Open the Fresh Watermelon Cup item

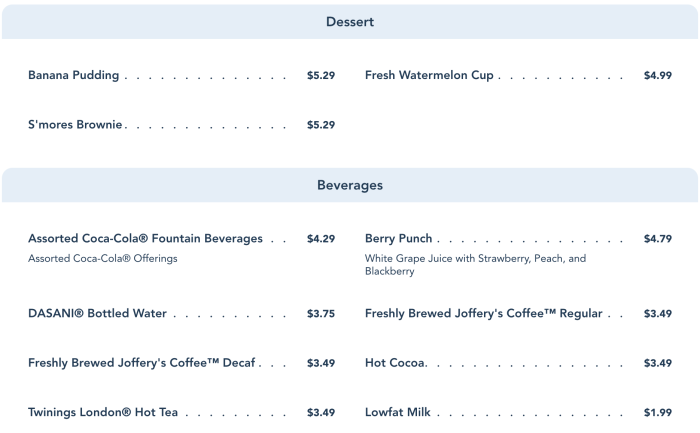coord(429,75)
